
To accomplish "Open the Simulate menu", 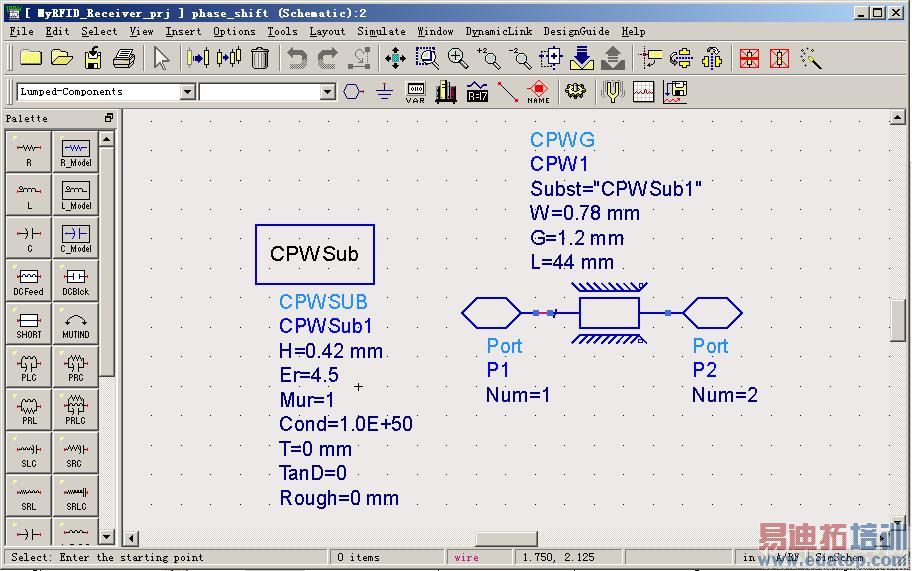I will point(381,31).
